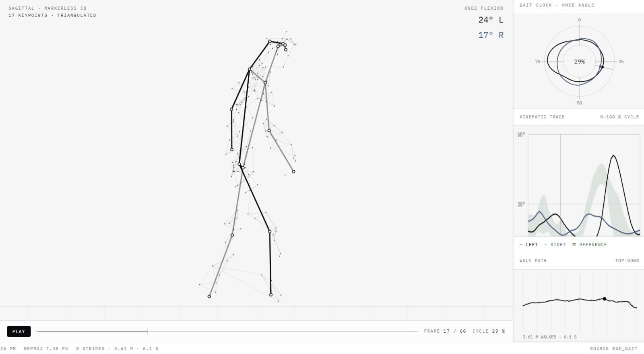Select the elbow keypoint of the grey arm
The width and height of the screenshot is (644, 354).
269,130
